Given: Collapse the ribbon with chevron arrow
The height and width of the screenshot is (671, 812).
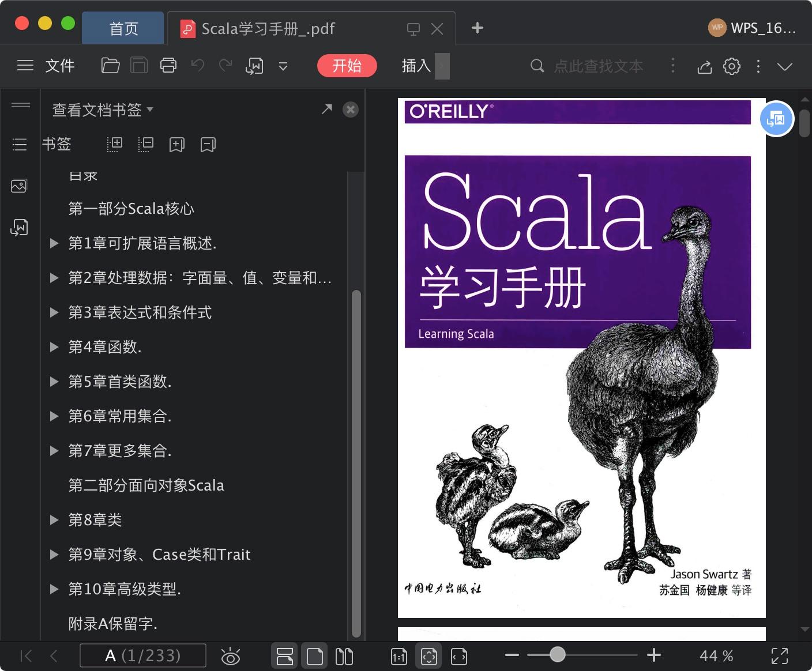Looking at the screenshot, I should coord(785,67).
